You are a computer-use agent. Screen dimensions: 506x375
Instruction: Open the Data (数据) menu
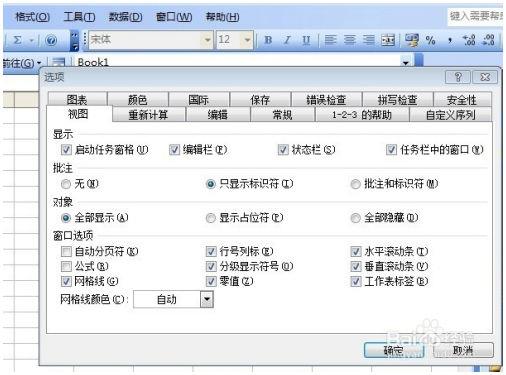click(126, 17)
